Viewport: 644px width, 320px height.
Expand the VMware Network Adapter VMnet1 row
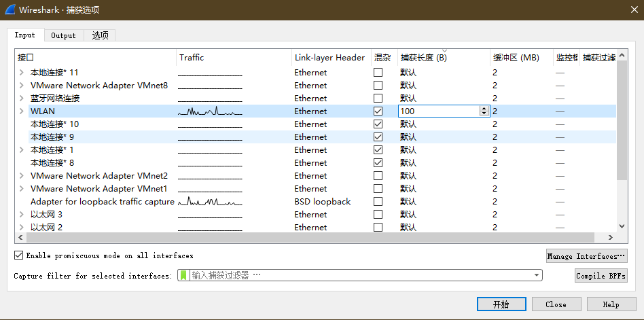click(22, 189)
